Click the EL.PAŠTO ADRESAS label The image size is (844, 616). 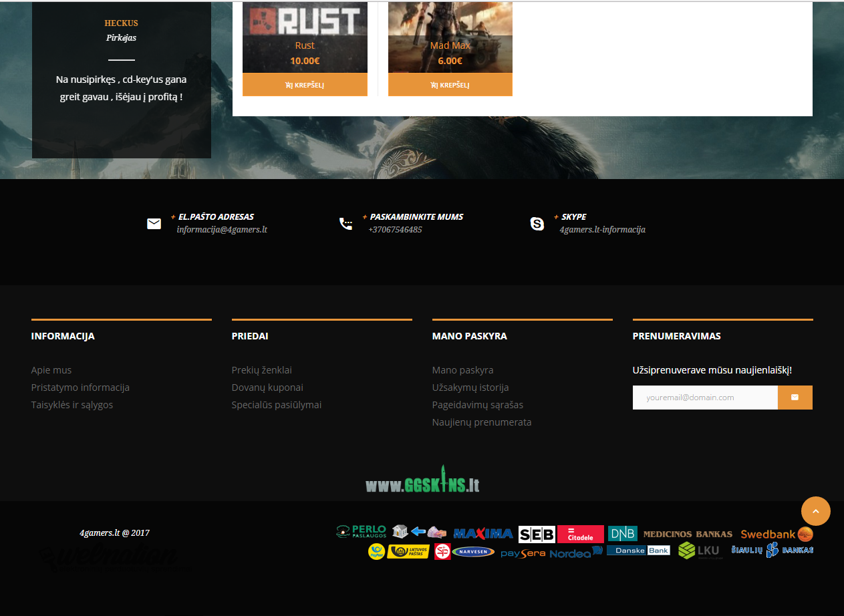click(216, 217)
